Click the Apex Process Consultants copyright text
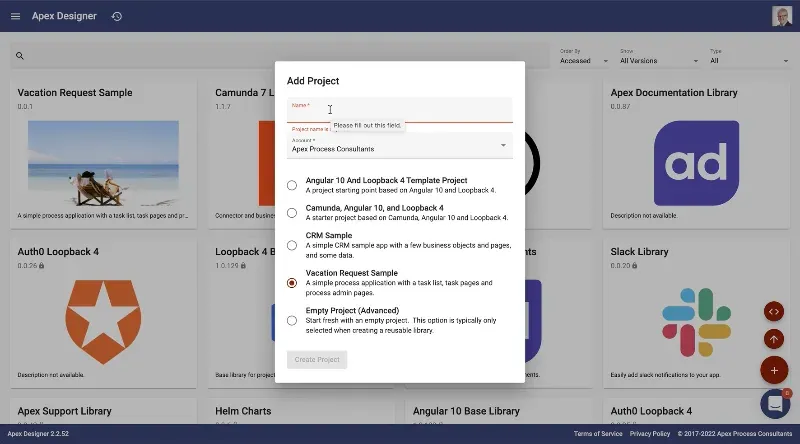The width and height of the screenshot is (800, 444). pos(735,434)
